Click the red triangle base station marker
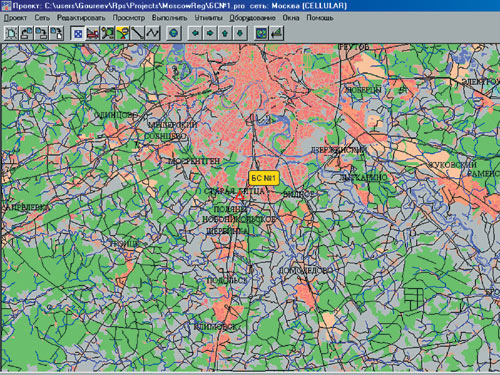The image size is (500, 375). coord(240,196)
